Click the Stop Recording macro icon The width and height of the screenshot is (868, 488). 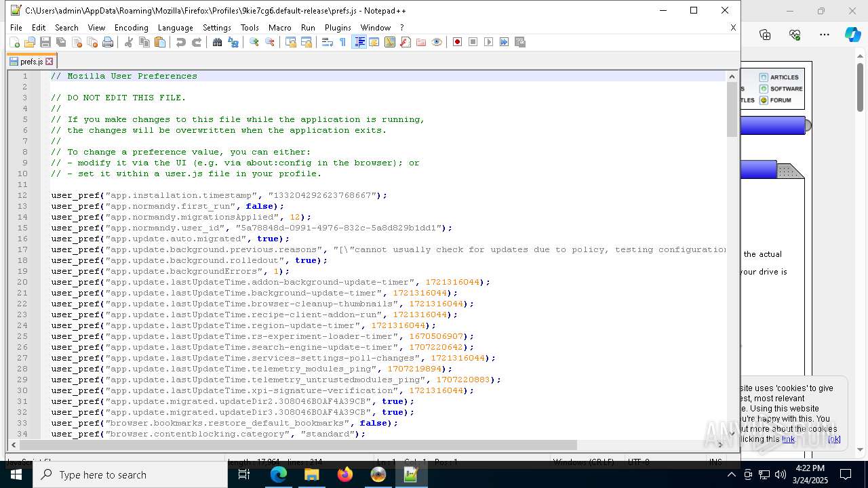click(473, 42)
